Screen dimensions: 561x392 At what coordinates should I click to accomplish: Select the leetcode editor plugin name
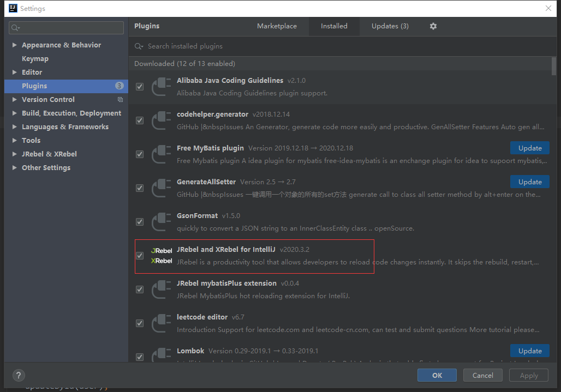[x=202, y=317]
